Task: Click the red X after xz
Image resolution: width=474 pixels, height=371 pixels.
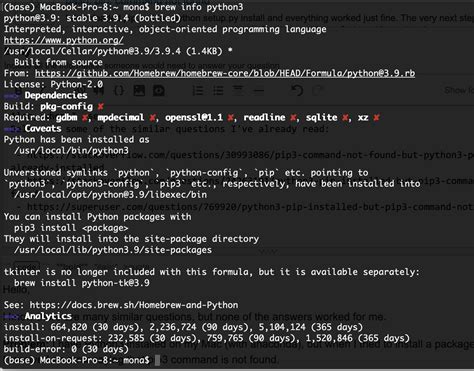Action: 376,118
